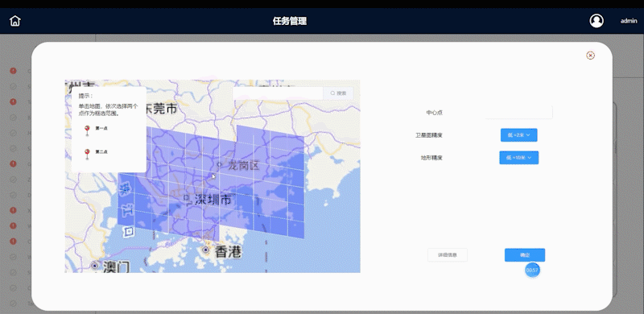
Task: Open the user avatar icon
Action: tap(597, 21)
